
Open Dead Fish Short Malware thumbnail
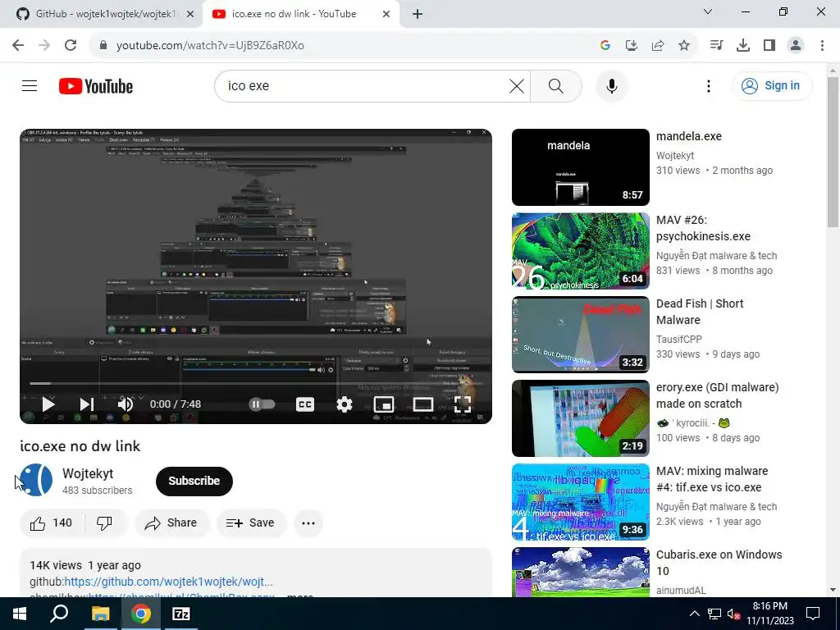click(580, 335)
